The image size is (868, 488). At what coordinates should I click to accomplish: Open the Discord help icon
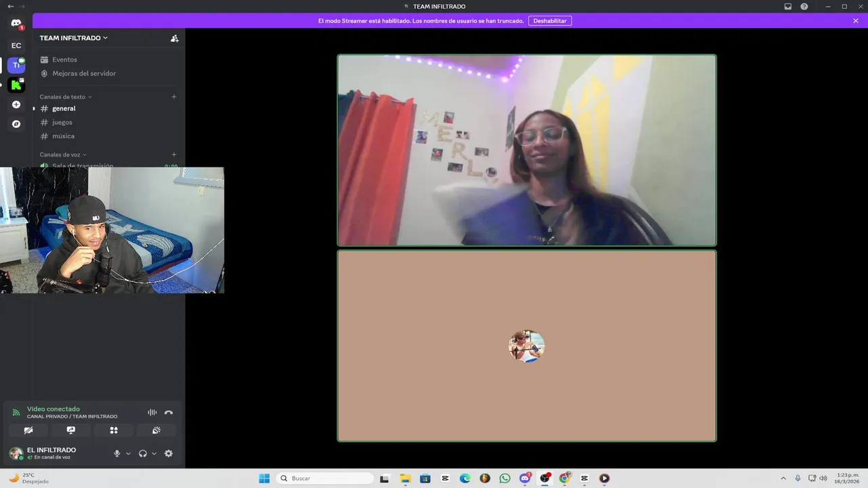click(x=804, y=6)
